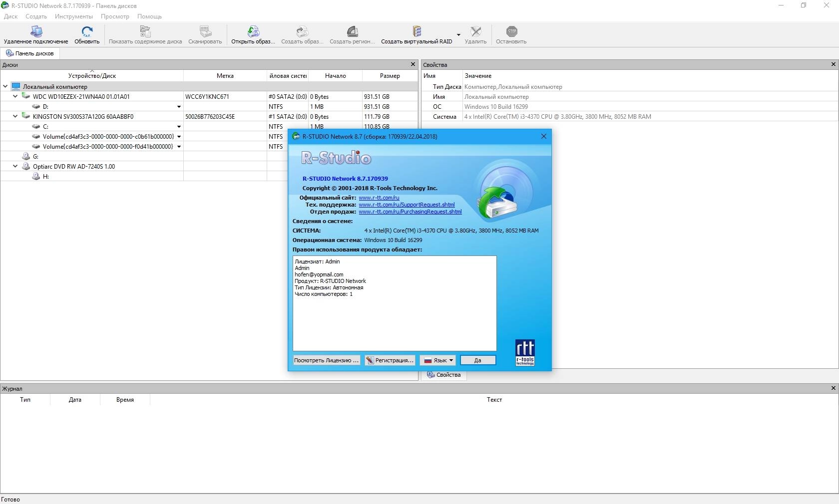Open dropdown arrow on C: row
The width and height of the screenshot is (839, 504).
click(179, 127)
